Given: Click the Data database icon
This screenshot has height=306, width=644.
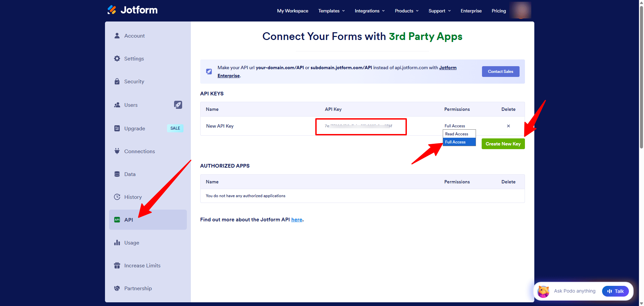Looking at the screenshot, I should click(117, 174).
